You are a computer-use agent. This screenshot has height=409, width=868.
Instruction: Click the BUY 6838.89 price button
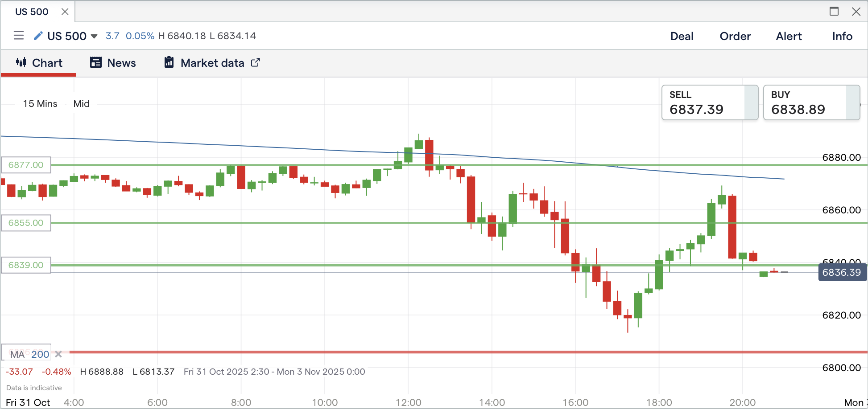[811, 103]
